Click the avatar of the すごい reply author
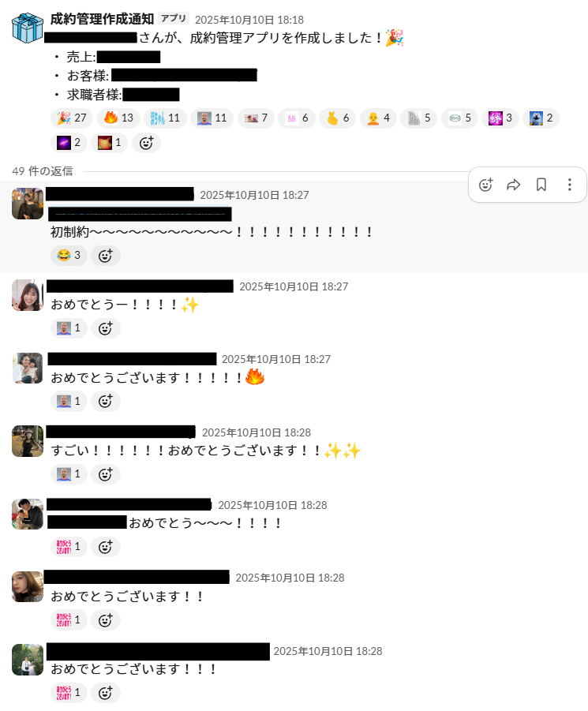 coord(28,441)
